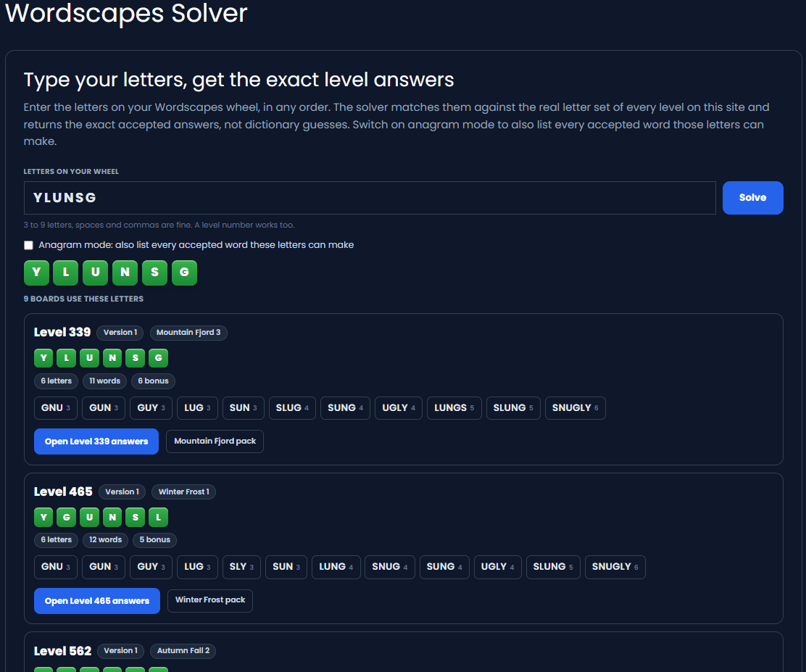This screenshot has width=806, height=672.
Task: Click the 6 letters chip in Level 465
Action: (56, 540)
